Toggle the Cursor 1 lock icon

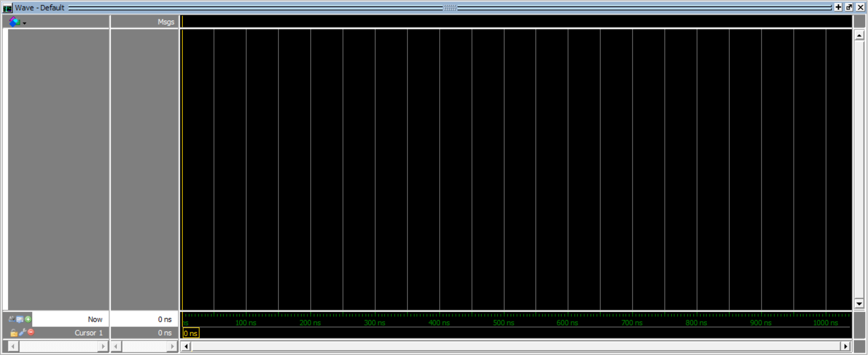[13, 333]
